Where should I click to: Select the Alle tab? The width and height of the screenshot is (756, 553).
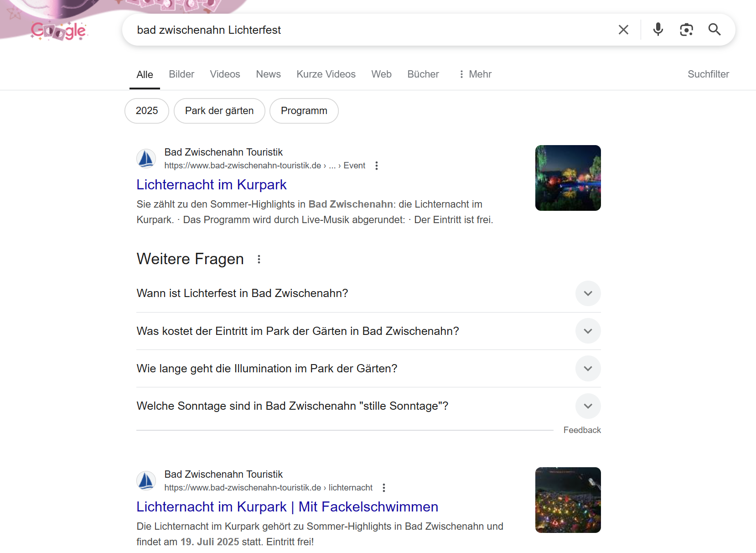tap(145, 74)
